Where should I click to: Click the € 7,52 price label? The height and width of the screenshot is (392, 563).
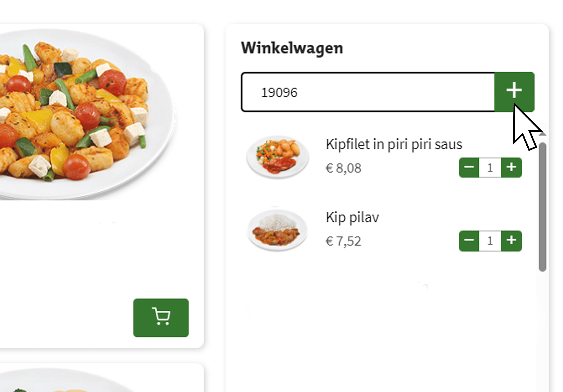[x=344, y=241]
